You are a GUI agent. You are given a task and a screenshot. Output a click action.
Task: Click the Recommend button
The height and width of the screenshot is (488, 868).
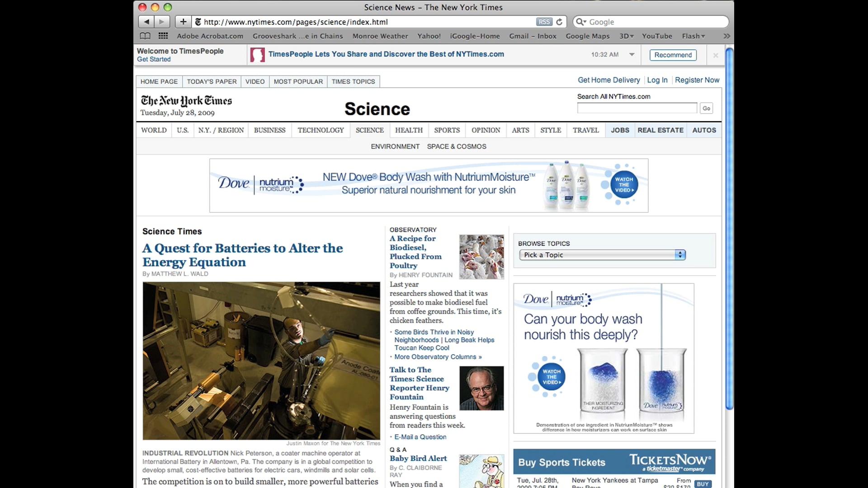click(x=673, y=55)
